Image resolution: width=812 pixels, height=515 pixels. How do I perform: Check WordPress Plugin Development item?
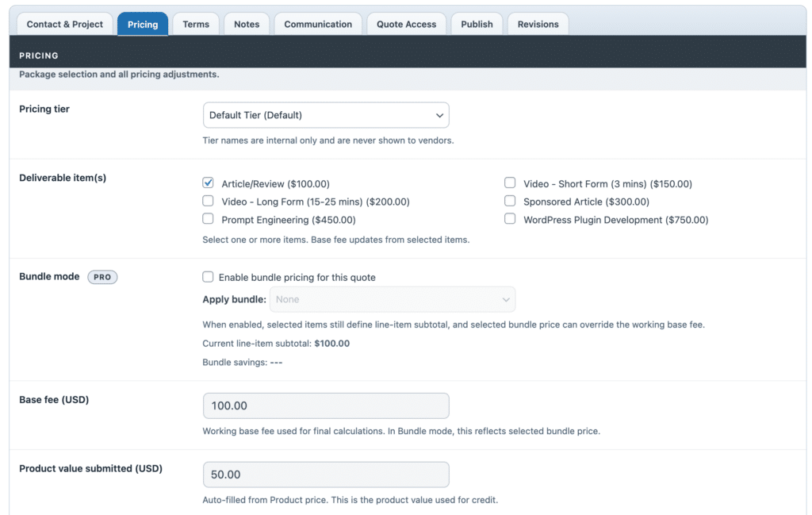(510, 219)
